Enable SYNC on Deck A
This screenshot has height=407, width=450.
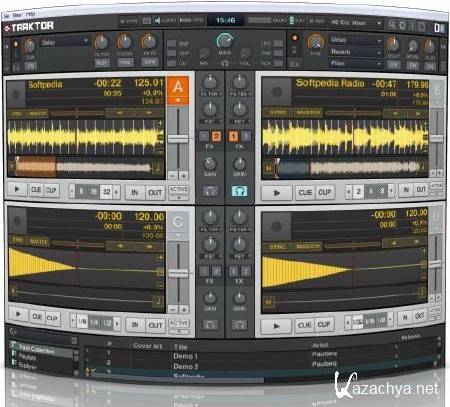(16, 114)
